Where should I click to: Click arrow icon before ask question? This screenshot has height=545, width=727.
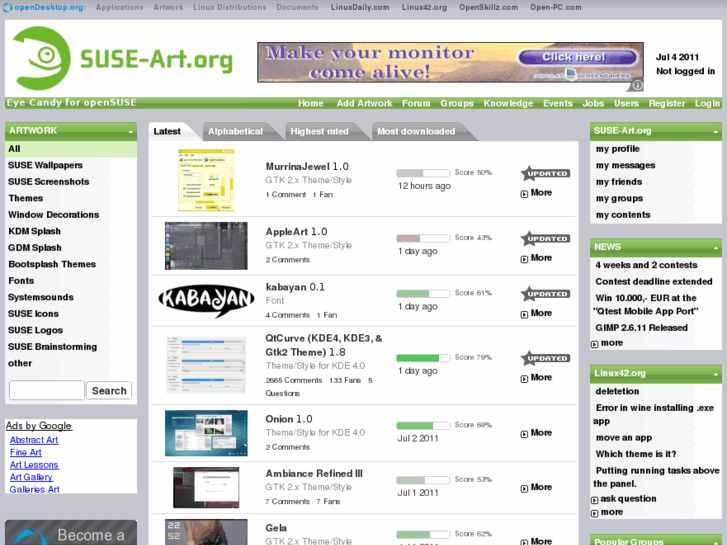coord(594,500)
